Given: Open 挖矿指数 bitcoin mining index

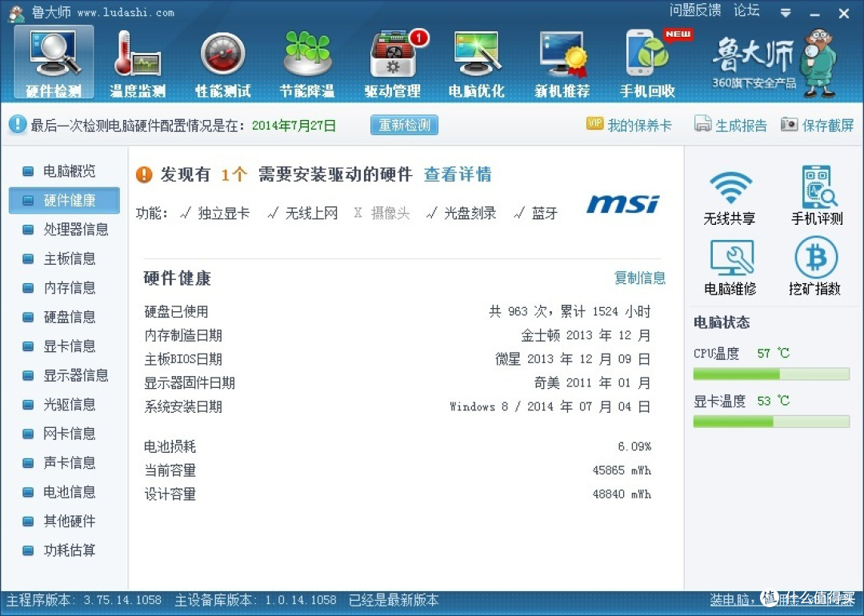Looking at the screenshot, I should (815, 266).
